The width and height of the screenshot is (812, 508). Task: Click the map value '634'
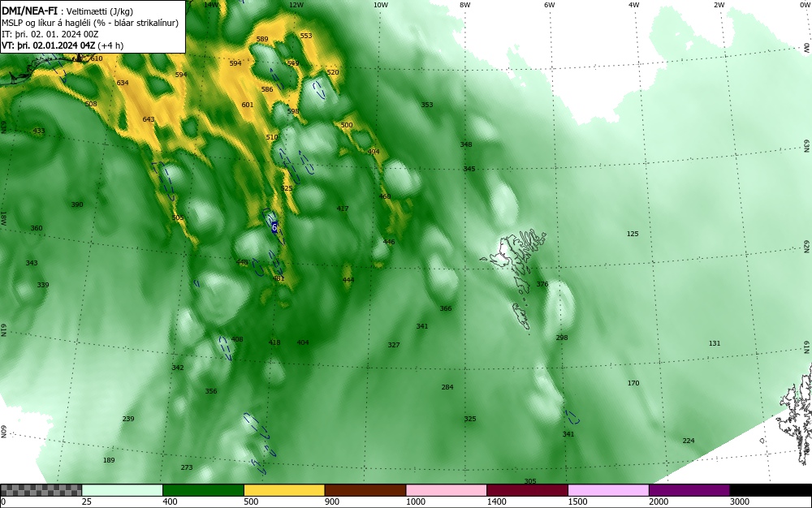[123, 83]
